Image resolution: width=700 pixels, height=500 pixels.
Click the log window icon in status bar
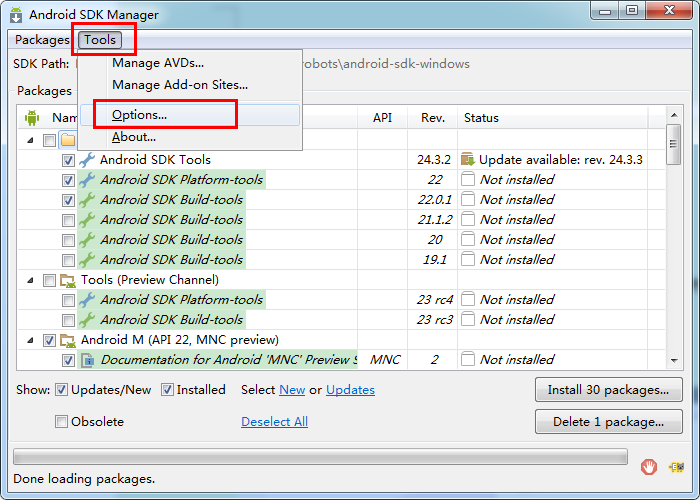[x=676, y=467]
